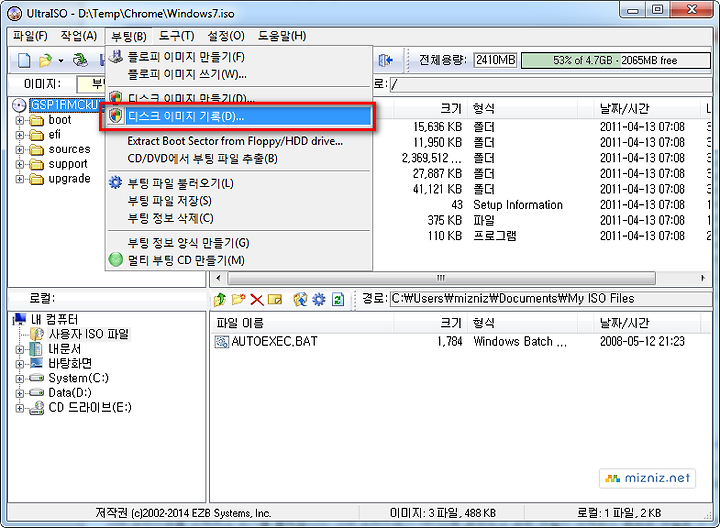Close the 부팅(B) menu from menu bar
Viewport: 720px width, 528px height.
coord(129,36)
